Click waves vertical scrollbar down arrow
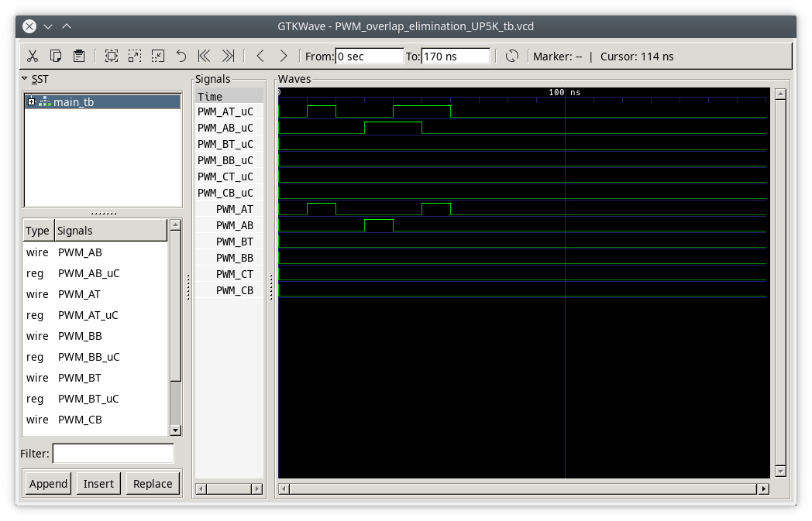Viewport: 812px width, 521px height. coord(780,471)
